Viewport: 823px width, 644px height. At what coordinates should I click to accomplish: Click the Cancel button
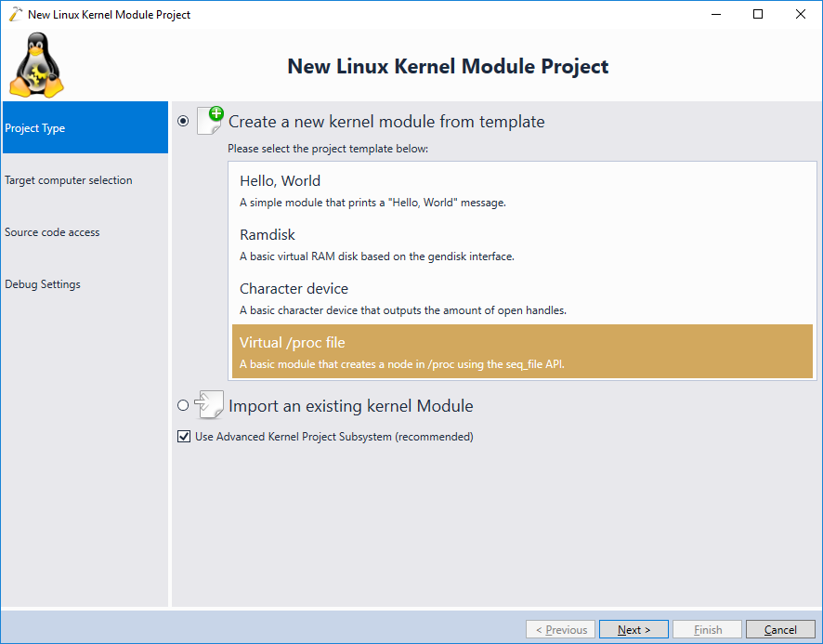tap(780, 629)
